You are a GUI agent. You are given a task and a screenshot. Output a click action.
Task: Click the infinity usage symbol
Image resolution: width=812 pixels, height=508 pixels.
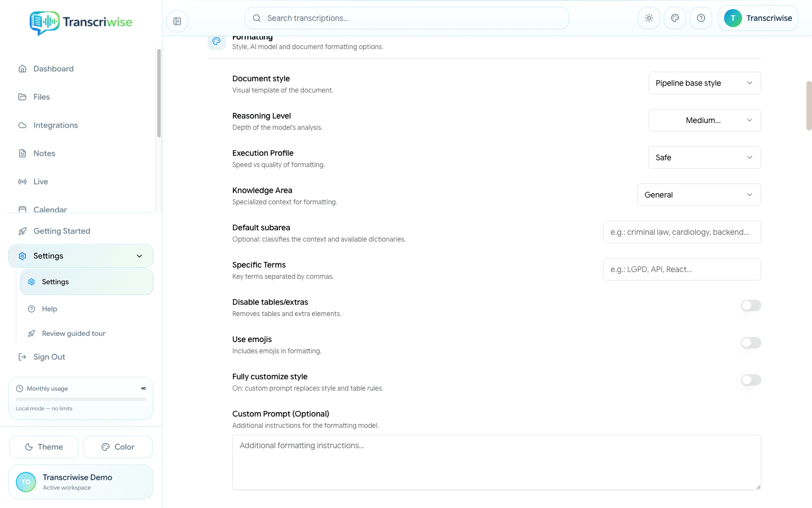[143, 388]
